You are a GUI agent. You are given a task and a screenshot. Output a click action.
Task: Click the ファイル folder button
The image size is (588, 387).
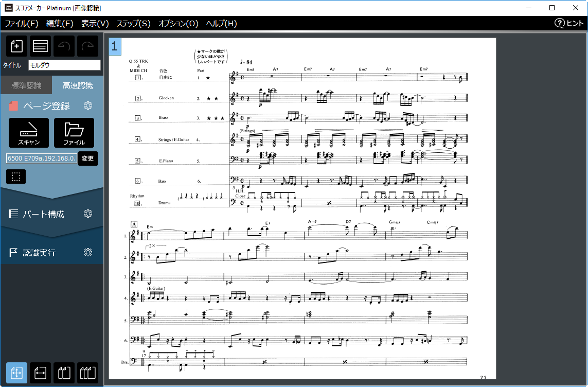pyautogui.click(x=74, y=133)
